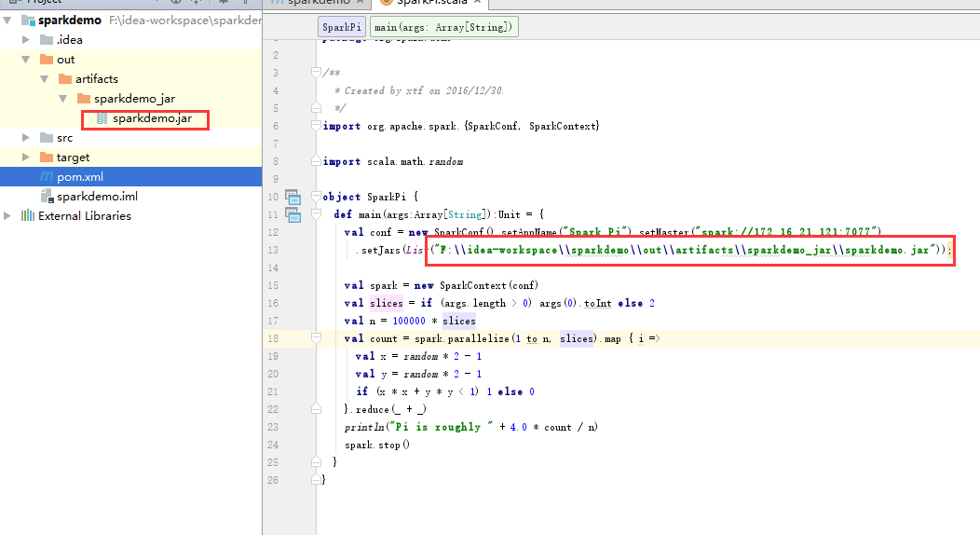This screenshot has width=980, height=535.
Task: Select the main(args: Array[String]) breadcrumb
Action: (x=443, y=27)
